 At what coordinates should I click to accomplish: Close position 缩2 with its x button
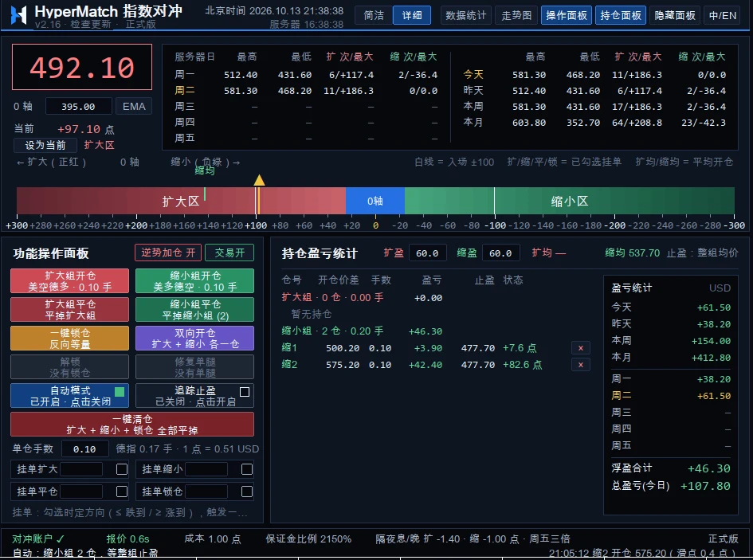coord(581,365)
